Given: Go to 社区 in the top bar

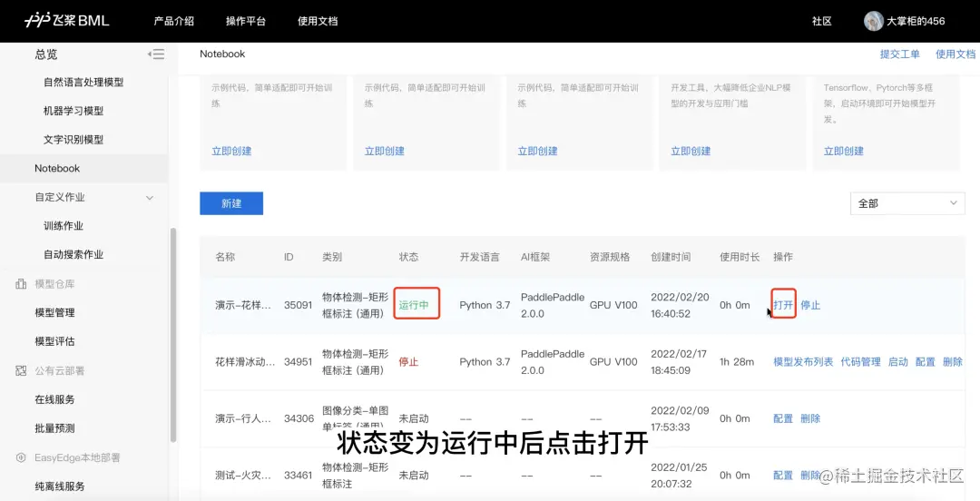Looking at the screenshot, I should (822, 21).
